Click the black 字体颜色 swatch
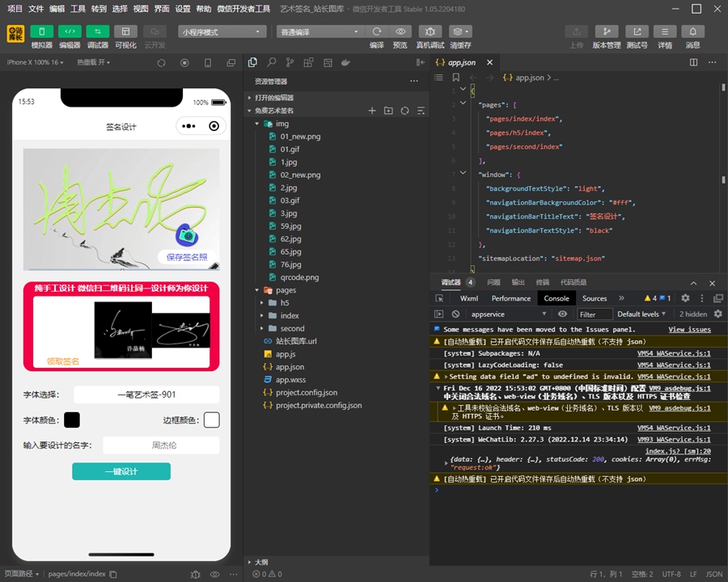 [x=72, y=420]
